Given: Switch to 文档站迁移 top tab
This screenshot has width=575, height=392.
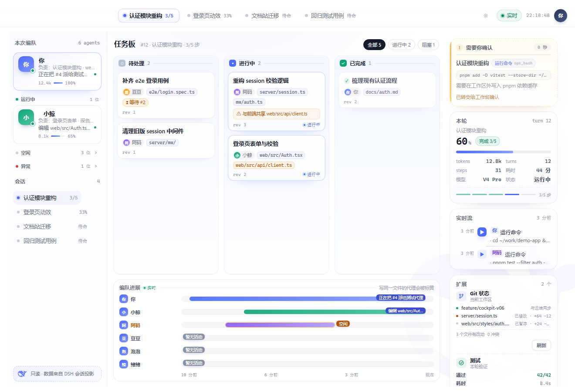Looking at the screenshot, I should (x=268, y=16).
